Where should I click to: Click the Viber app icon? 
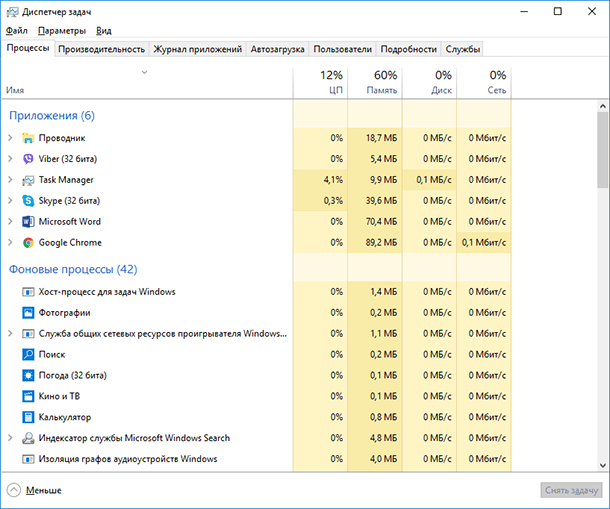click(x=28, y=159)
